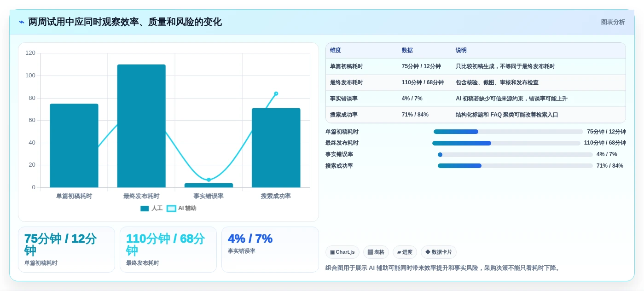The width and height of the screenshot is (644, 291).
Task: Click the 搜索成功率 x-axis label
Action: 276,196
